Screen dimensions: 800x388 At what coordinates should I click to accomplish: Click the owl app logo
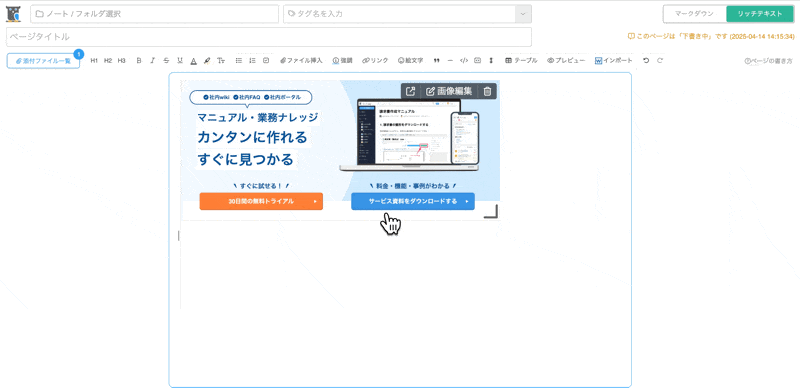(x=13, y=14)
